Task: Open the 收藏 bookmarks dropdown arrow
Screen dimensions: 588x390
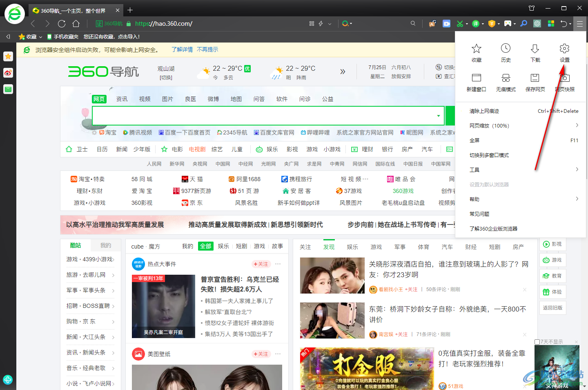Action: click(x=40, y=37)
